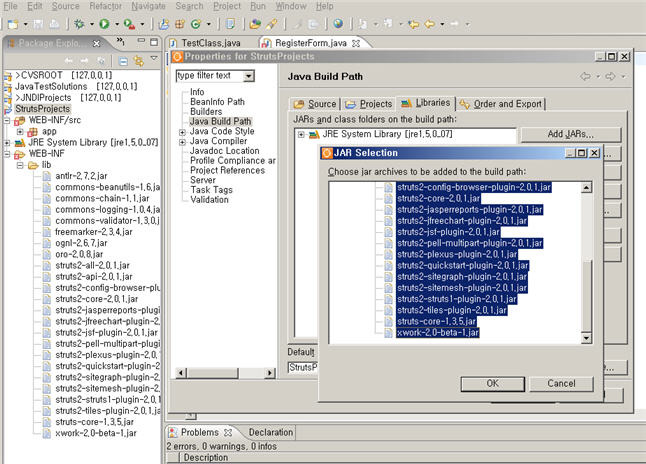The height and width of the screenshot is (464, 646).
Task: Click the web browser globe icon
Action: (338, 24)
